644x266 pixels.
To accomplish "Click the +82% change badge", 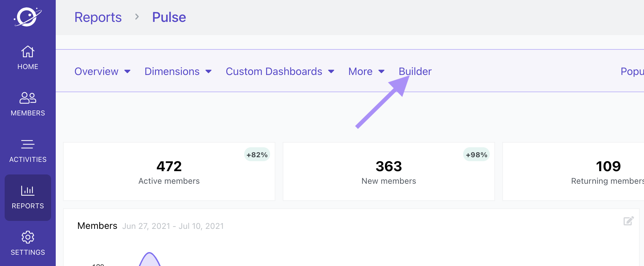I will click(x=257, y=155).
